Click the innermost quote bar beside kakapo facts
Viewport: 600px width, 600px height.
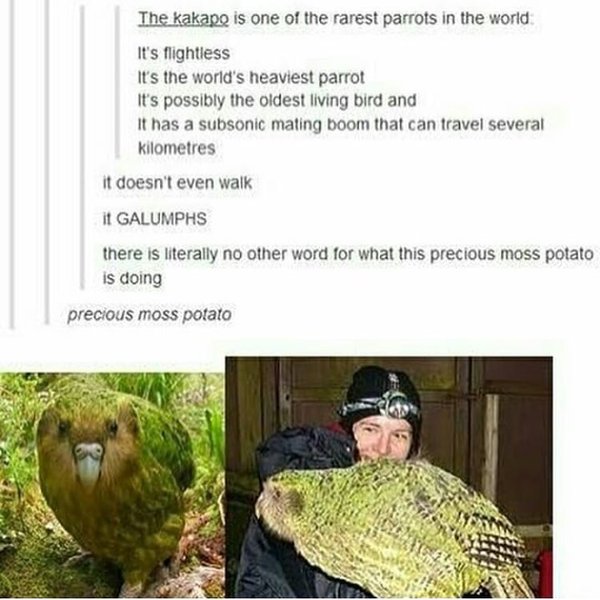[x=117, y=81]
